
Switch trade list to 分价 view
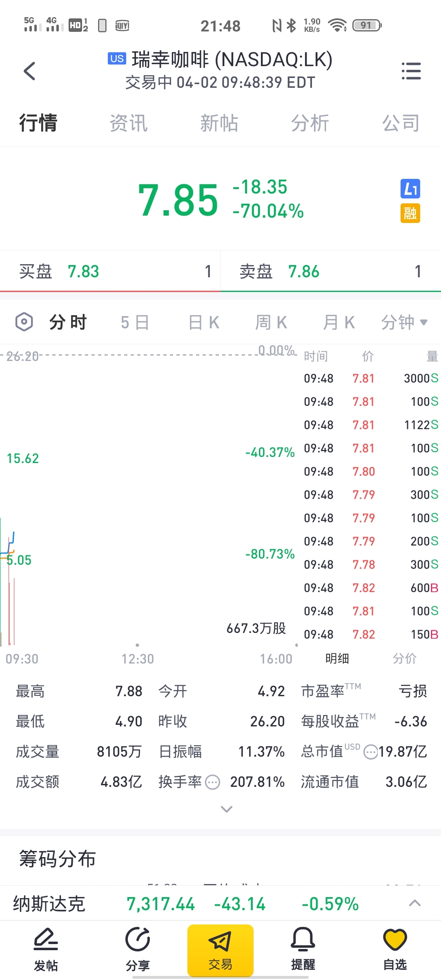pyautogui.click(x=404, y=658)
